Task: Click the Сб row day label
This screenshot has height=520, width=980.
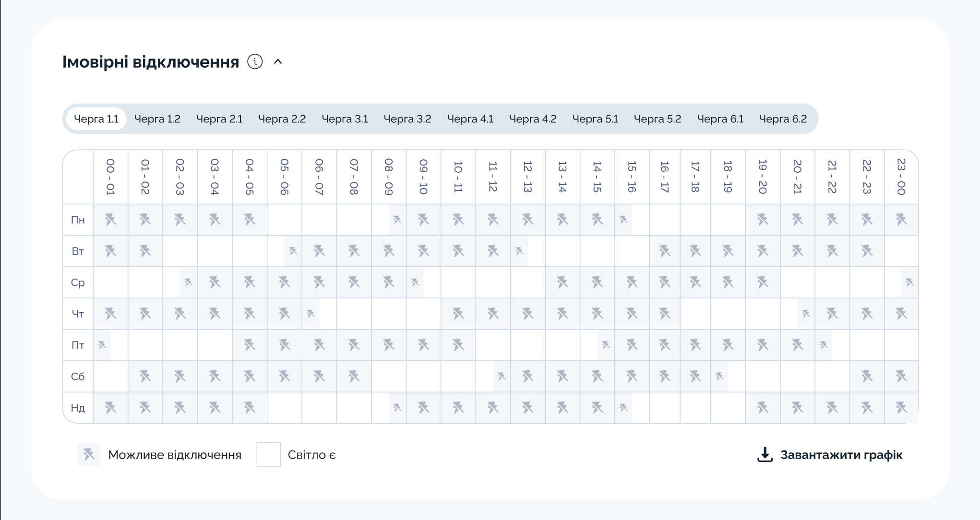Action: [x=78, y=377]
